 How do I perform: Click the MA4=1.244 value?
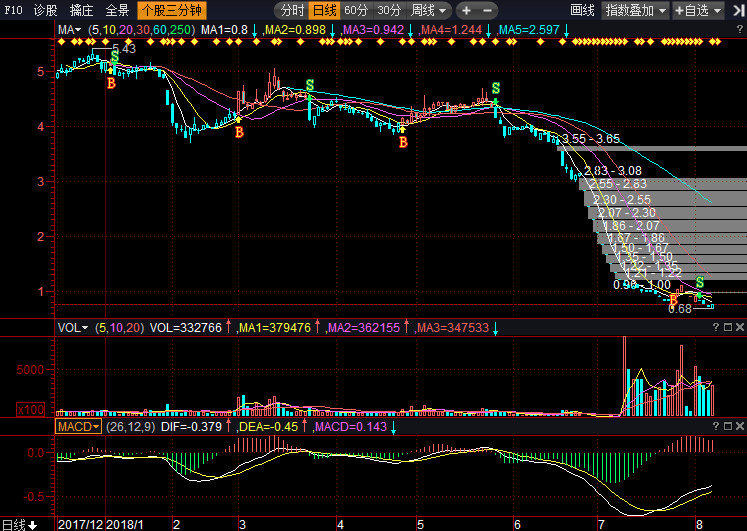(451, 30)
